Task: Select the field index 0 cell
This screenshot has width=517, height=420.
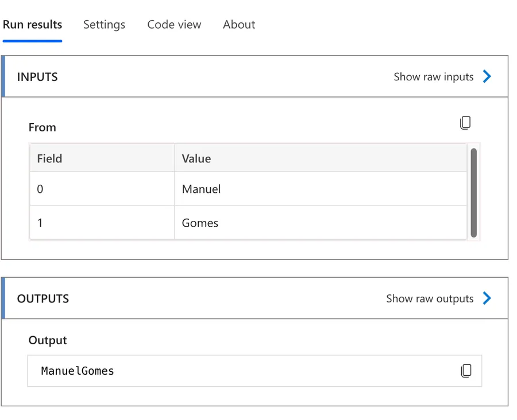Action: [x=102, y=189]
